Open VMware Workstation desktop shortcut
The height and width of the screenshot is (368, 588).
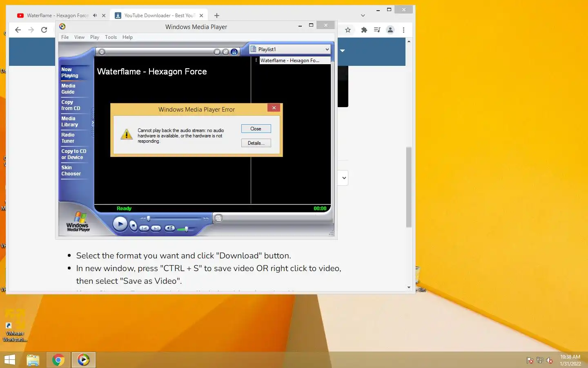point(15,325)
